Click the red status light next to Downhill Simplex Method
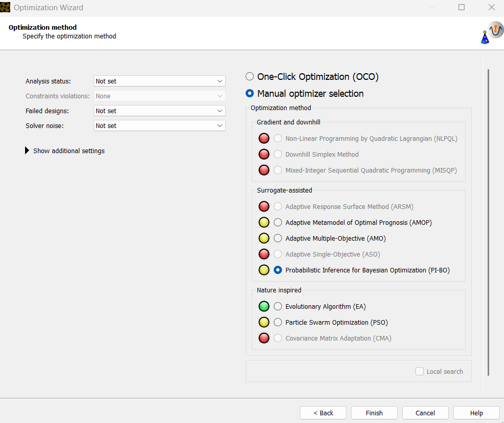This screenshot has height=423, width=504. click(264, 154)
